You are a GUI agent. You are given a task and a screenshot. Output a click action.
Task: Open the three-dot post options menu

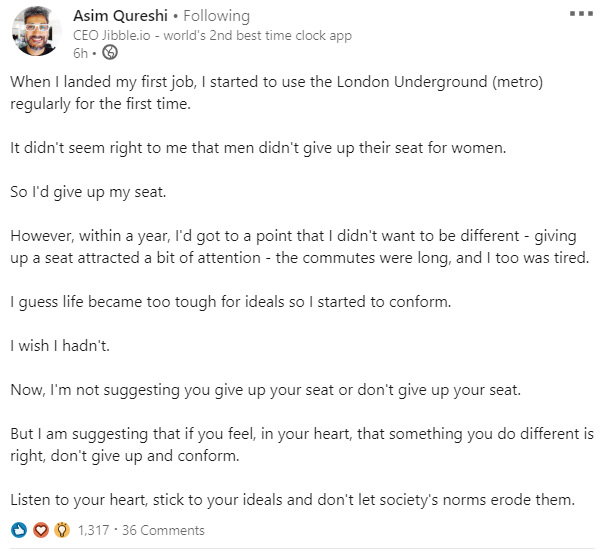tap(581, 14)
